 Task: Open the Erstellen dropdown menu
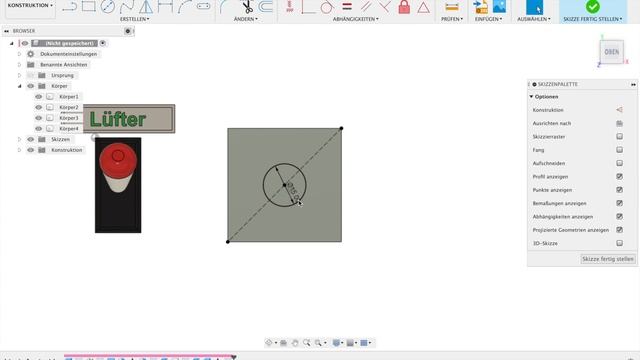pos(135,19)
